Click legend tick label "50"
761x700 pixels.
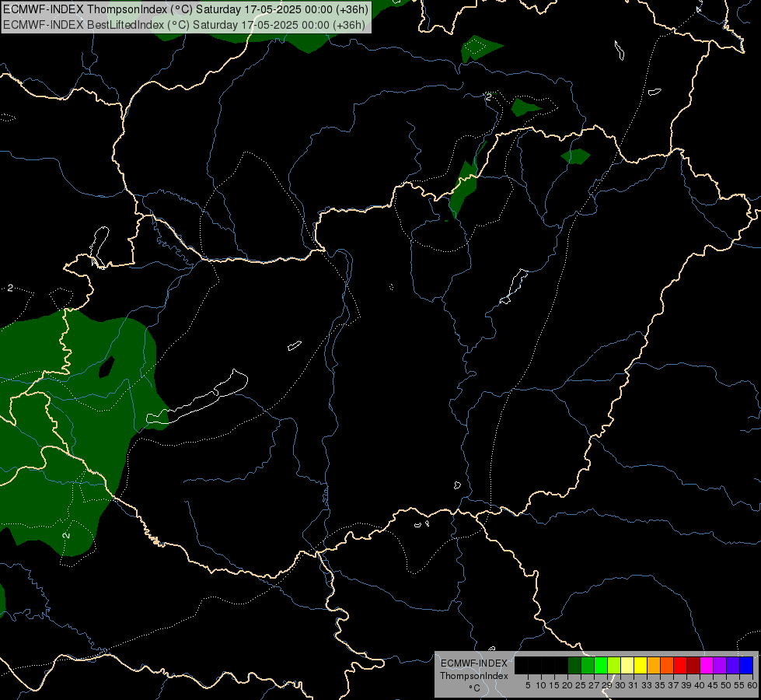pyautogui.click(x=725, y=685)
